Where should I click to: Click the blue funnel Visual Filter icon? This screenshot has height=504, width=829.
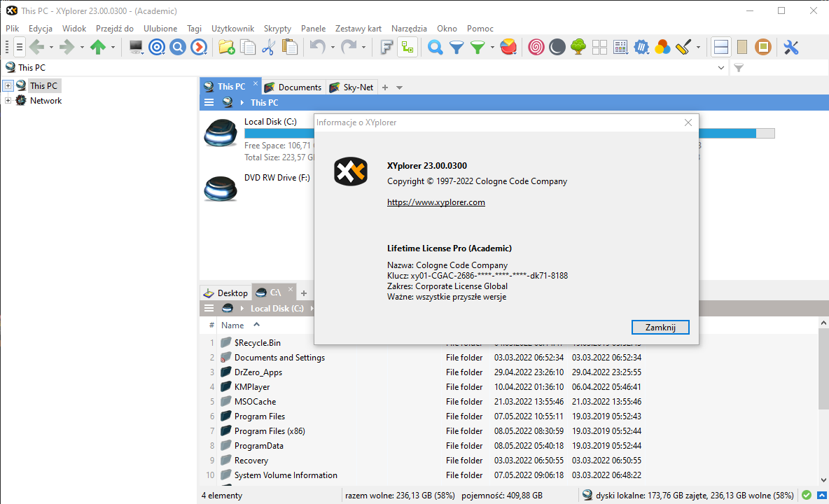457,48
